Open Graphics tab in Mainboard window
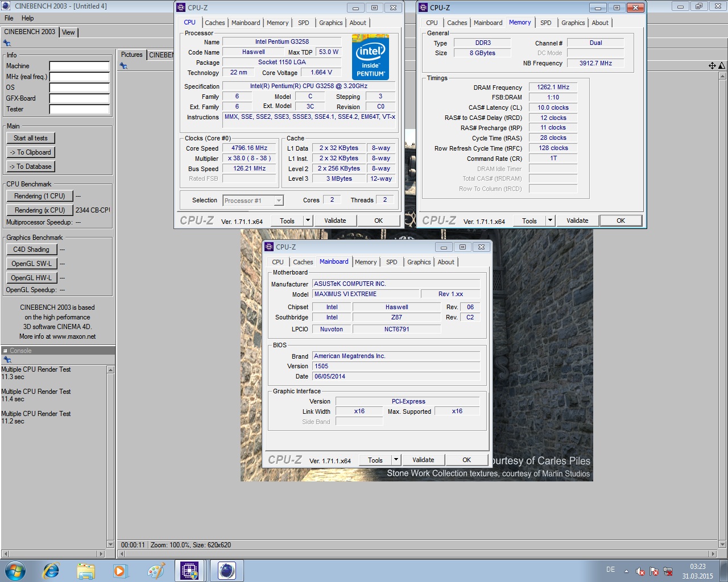This screenshot has width=728, height=582. [x=419, y=262]
